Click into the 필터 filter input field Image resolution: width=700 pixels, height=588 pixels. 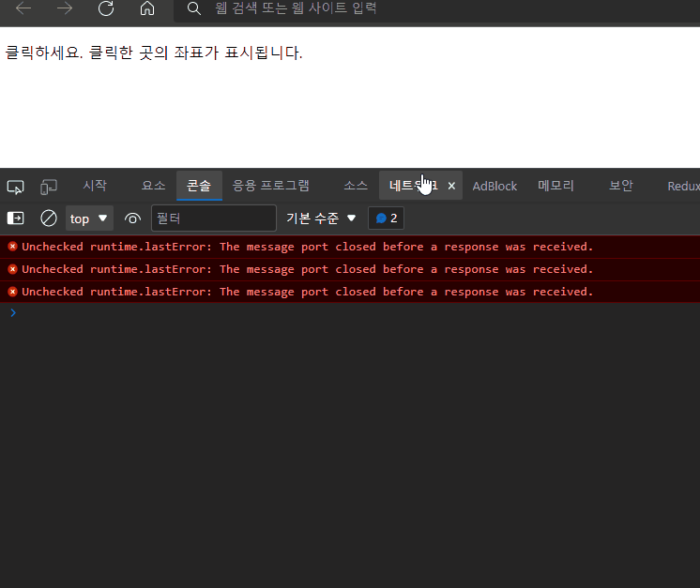coord(214,219)
